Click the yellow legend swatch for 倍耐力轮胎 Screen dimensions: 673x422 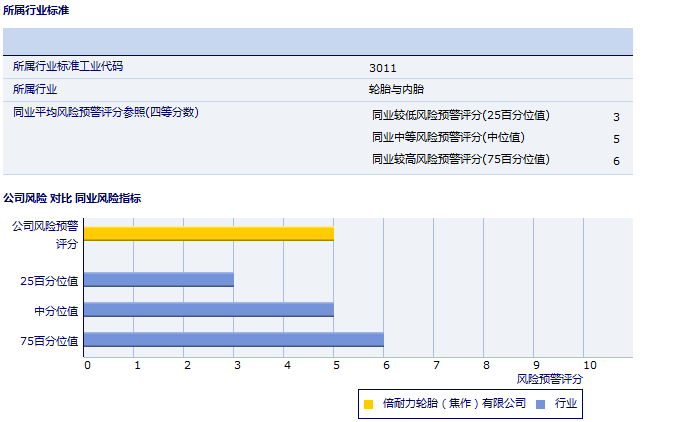[x=368, y=404]
